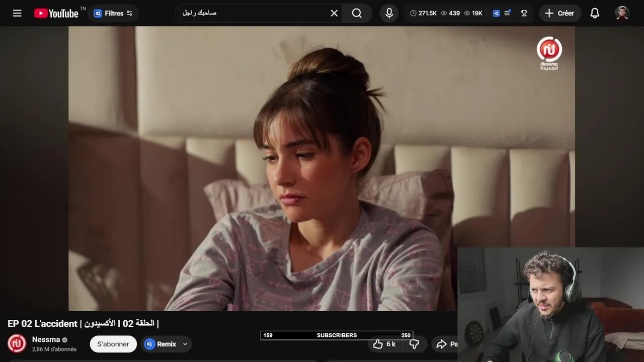The height and width of the screenshot is (362, 644).
Task: Open the notifications bell
Action: [x=595, y=13]
